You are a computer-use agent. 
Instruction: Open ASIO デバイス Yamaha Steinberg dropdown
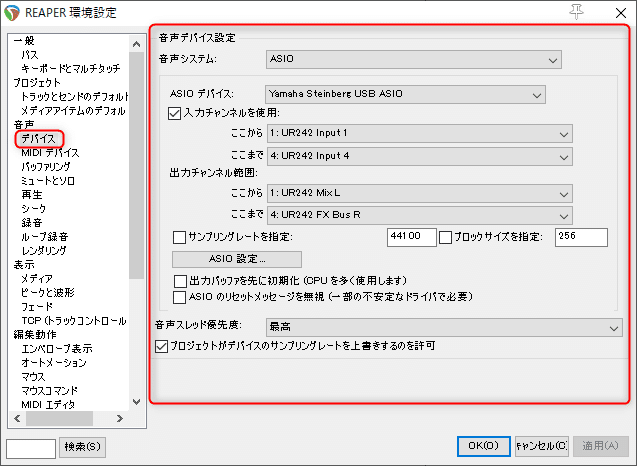405,94
